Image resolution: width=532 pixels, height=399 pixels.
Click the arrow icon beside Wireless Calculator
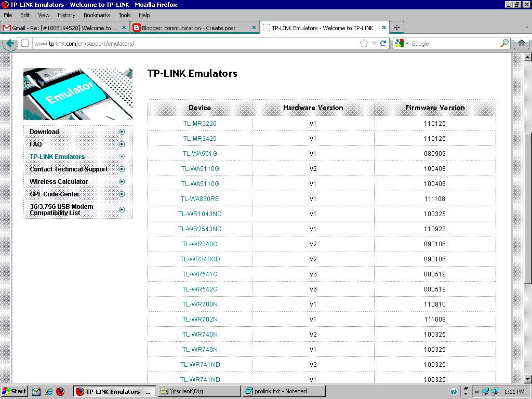[x=122, y=181]
